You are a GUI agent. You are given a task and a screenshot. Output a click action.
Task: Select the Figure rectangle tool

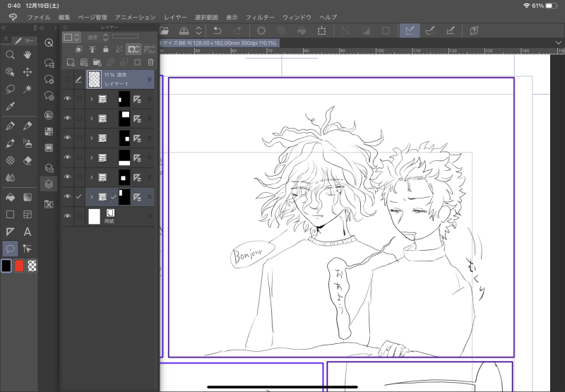pos(10,215)
